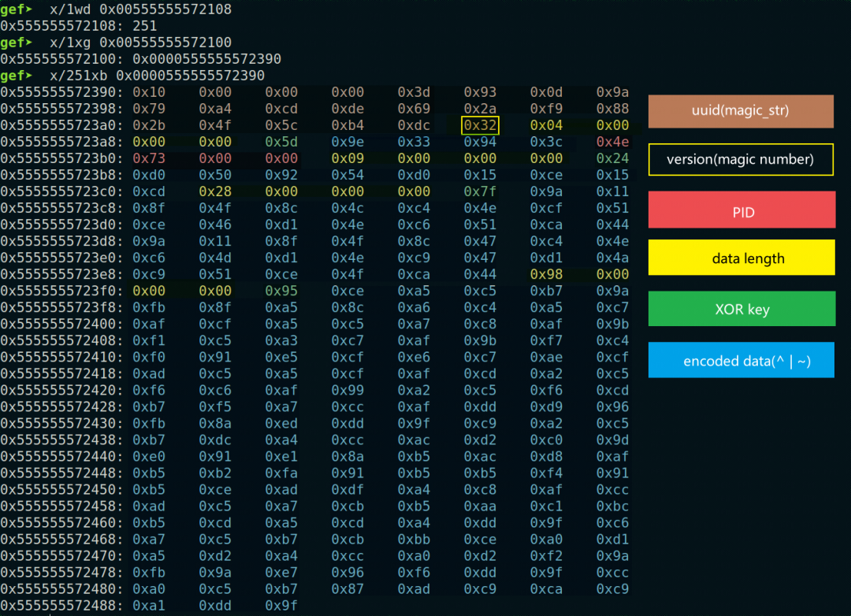
Task: Click address label 0x5555555723e0:
Action: 62,258
